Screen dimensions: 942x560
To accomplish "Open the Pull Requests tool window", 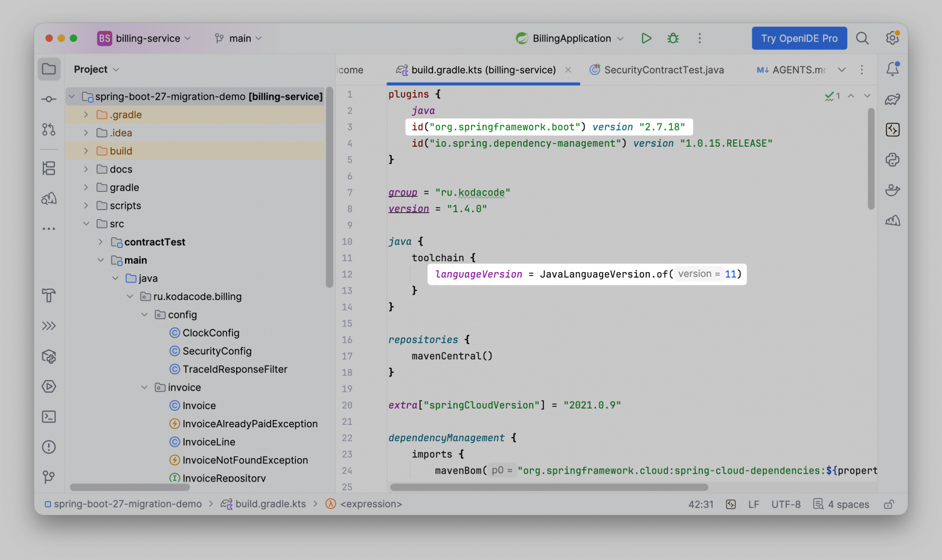I will tap(49, 129).
